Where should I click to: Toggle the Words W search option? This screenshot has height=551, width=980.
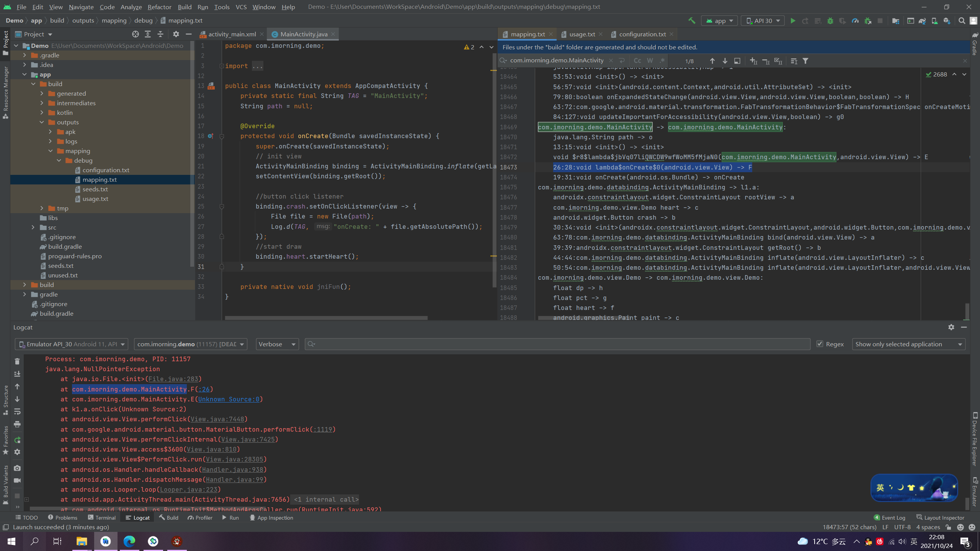650,61
